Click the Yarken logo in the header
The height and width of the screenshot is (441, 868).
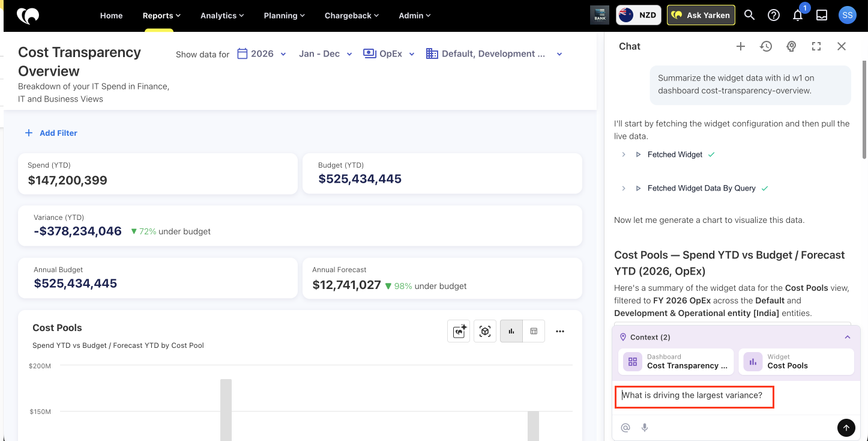pos(28,16)
